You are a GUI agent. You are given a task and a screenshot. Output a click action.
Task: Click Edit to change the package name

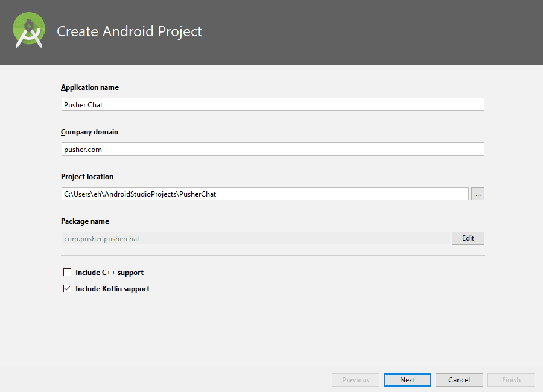pos(468,238)
